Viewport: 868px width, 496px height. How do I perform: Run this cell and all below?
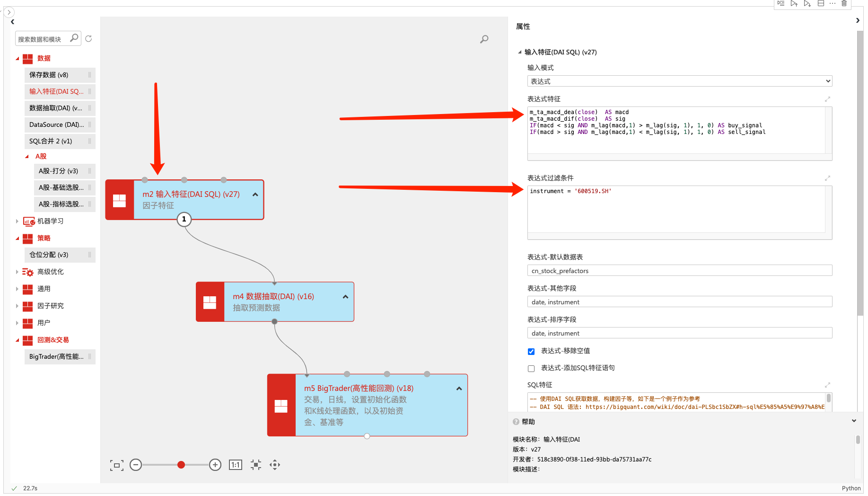tap(807, 3)
